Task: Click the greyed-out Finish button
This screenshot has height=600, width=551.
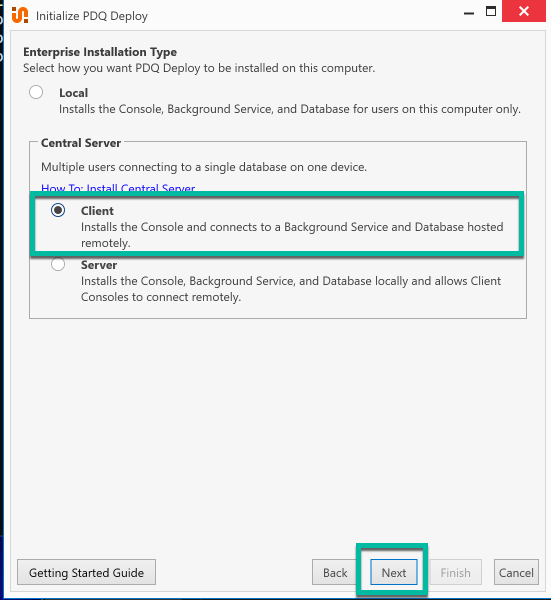Action: (x=455, y=572)
